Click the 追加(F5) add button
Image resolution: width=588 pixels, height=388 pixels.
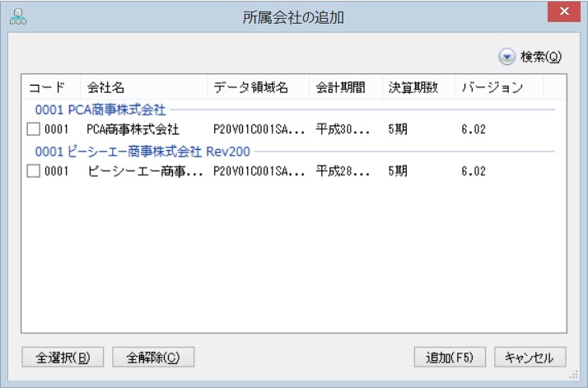coord(450,357)
